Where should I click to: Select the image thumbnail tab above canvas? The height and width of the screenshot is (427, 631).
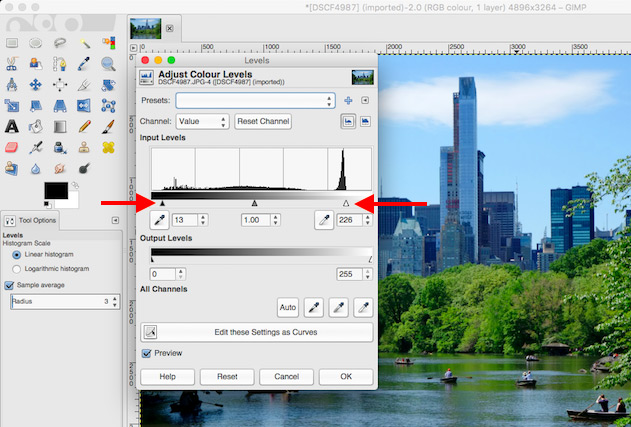pos(146,28)
